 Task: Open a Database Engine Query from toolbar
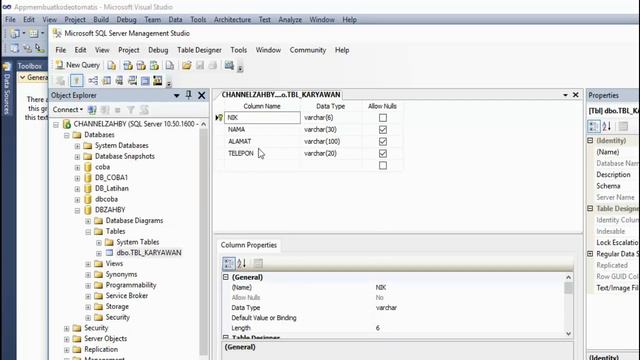pyautogui.click(x=111, y=65)
